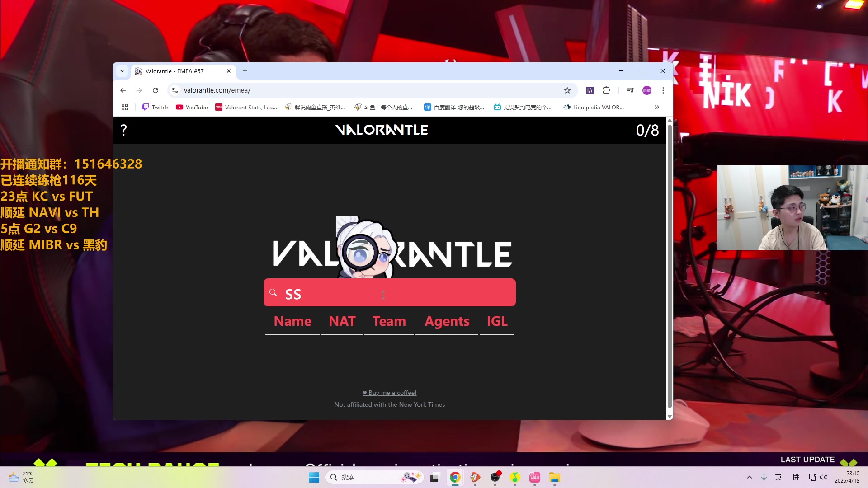Click the NAT column header
868x488 pixels.
pyautogui.click(x=342, y=321)
